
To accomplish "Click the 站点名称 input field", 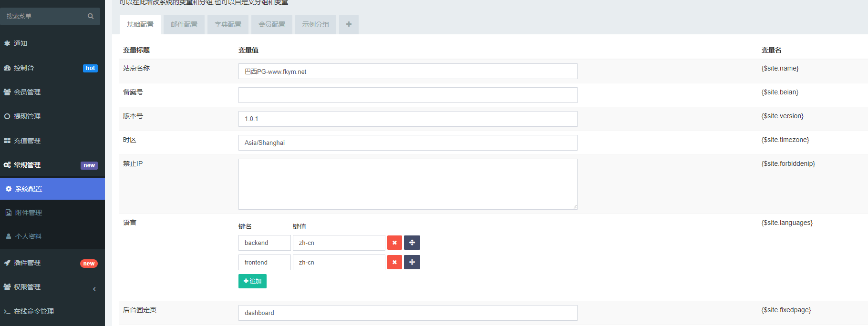I will tap(408, 71).
